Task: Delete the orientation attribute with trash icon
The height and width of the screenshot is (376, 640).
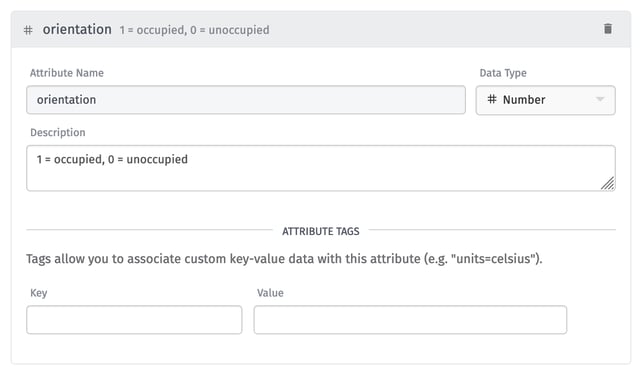Action: (608, 29)
